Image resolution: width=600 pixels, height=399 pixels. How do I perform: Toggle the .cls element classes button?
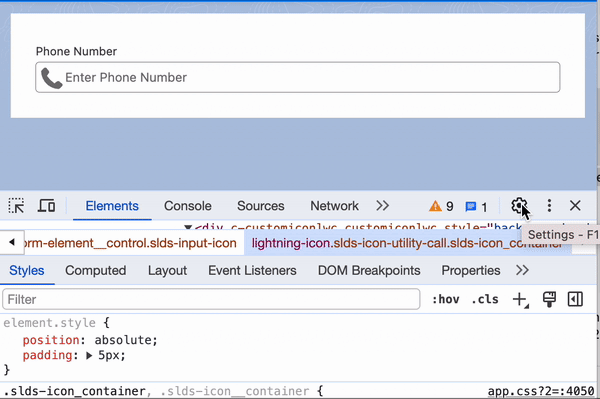[485, 299]
